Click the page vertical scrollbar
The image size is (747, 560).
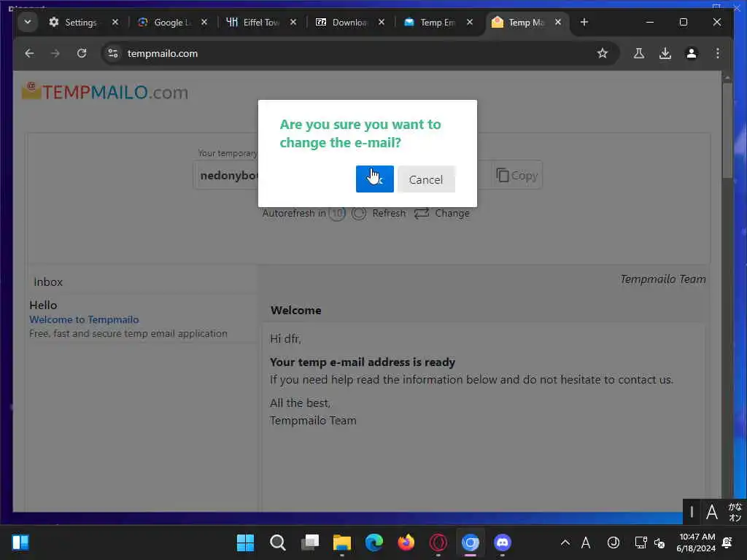click(x=727, y=130)
